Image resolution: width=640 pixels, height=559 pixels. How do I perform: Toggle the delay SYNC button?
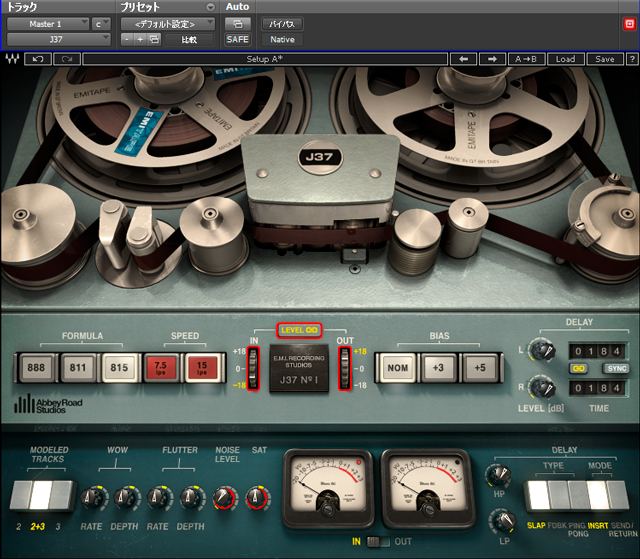[x=616, y=368]
